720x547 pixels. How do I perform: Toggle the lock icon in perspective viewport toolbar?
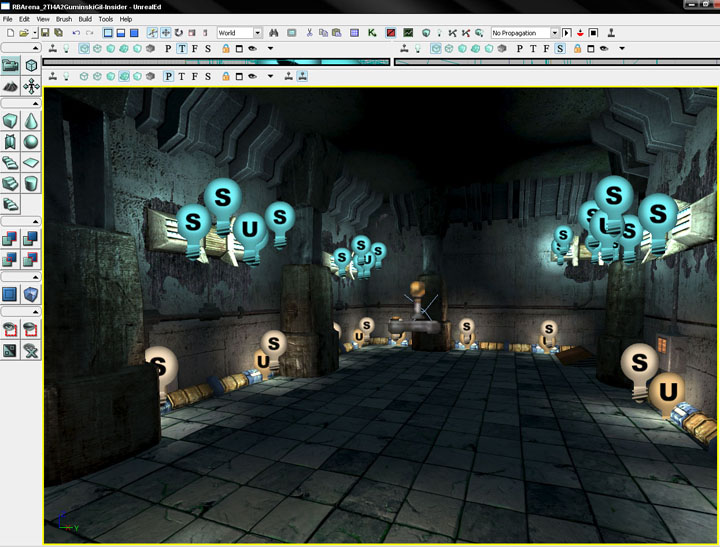coord(225,76)
